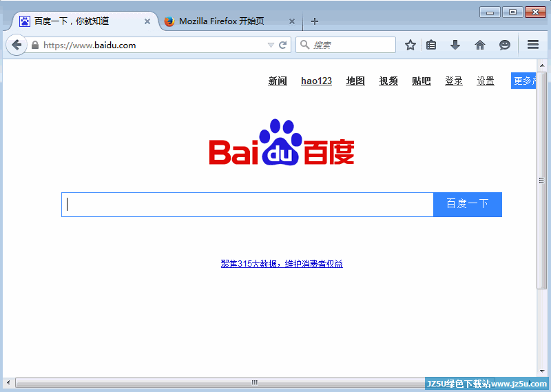Click the vertical scrollbar thumb
The height and width of the screenshot is (392, 551).
[x=542, y=180]
